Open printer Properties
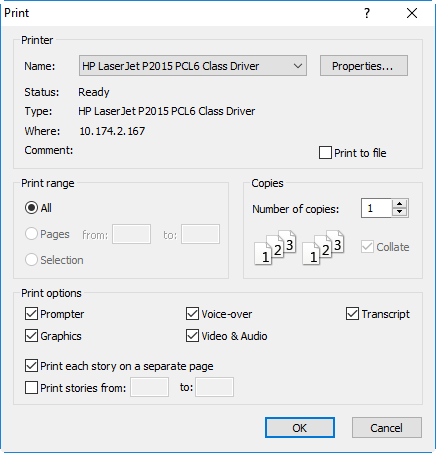 tap(364, 66)
